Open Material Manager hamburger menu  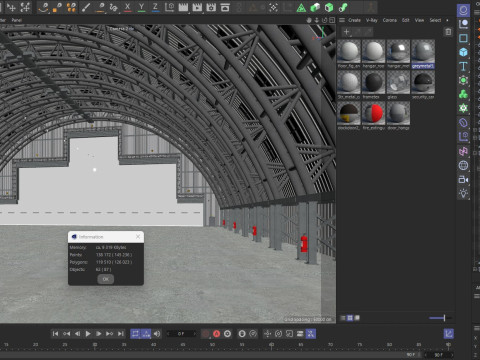click(x=342, y=20)
